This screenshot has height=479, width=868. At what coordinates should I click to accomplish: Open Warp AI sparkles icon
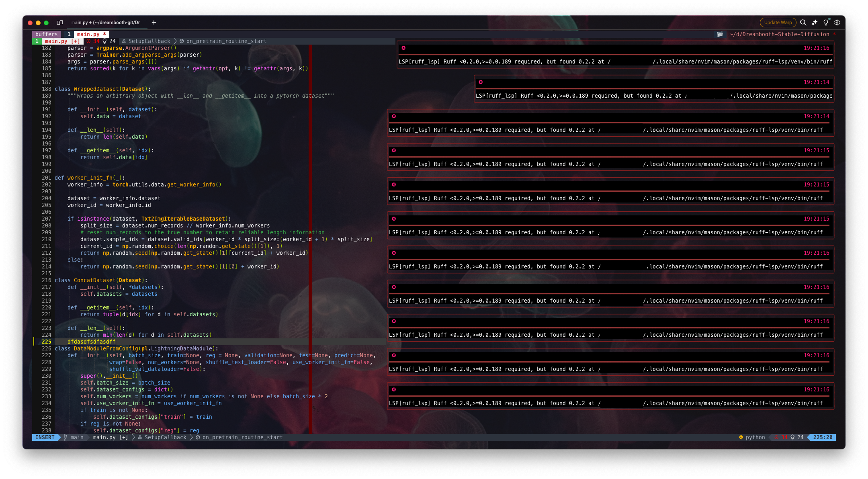(x=815, y=23)
